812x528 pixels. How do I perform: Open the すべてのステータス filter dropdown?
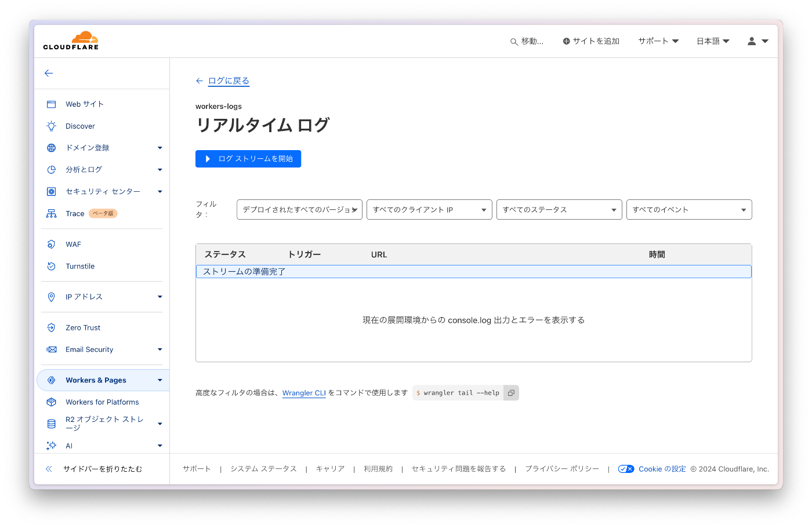[559, 210]
